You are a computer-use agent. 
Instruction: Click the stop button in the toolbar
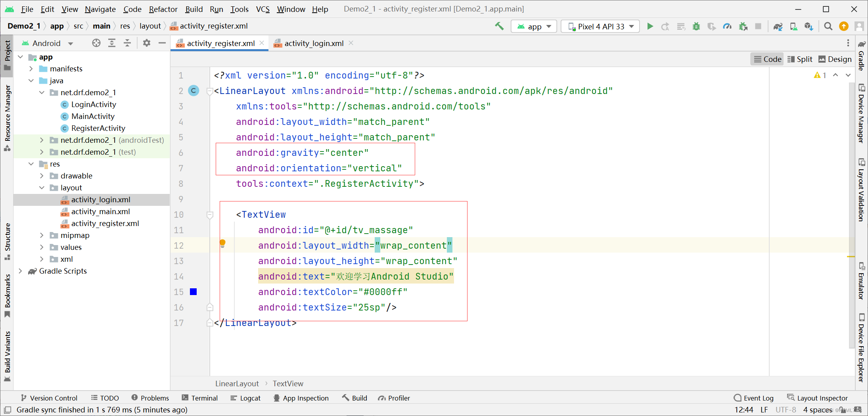(758, 26)
